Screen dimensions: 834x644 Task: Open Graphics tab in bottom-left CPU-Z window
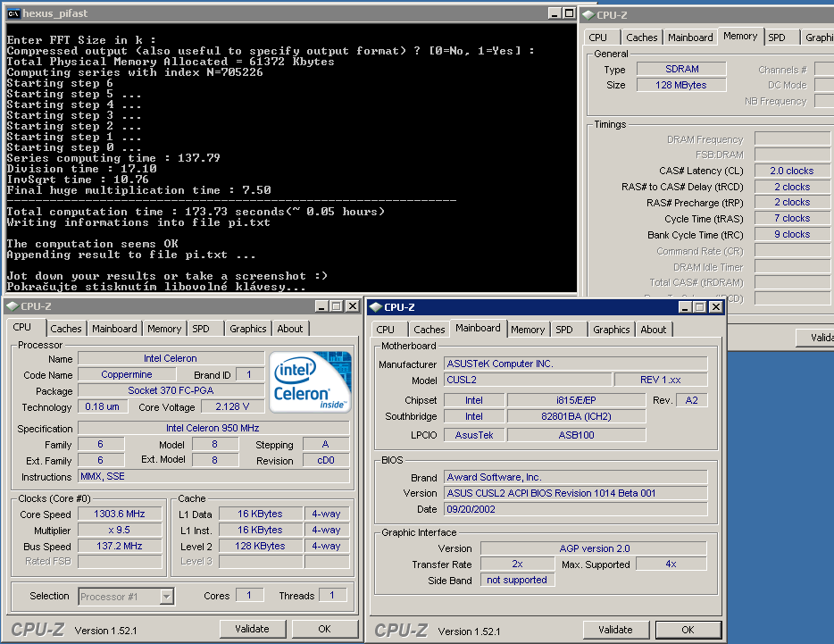(x=248, y=329)
